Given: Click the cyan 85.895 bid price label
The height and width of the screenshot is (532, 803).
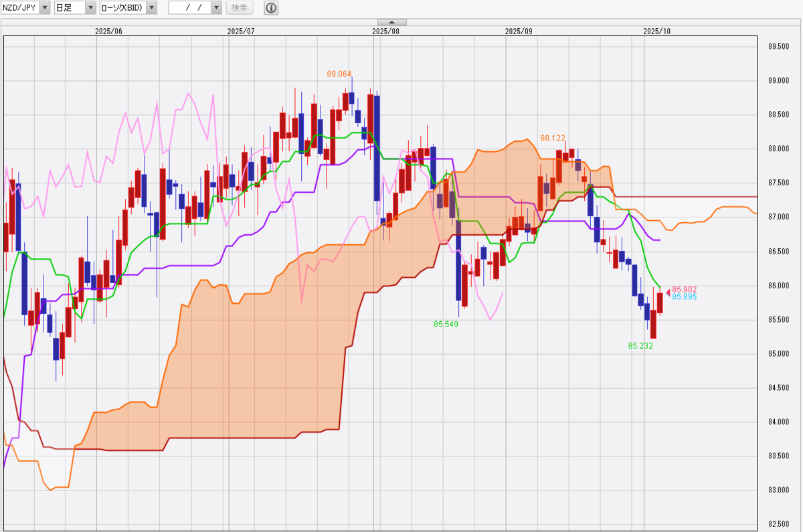Looking at the screenshot, I should [x=685, y=296].
